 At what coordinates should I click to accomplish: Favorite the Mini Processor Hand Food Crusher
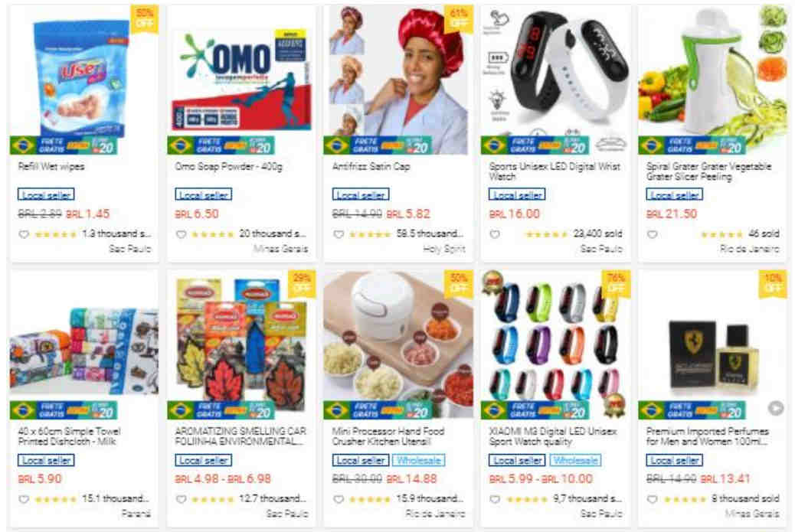339,499
